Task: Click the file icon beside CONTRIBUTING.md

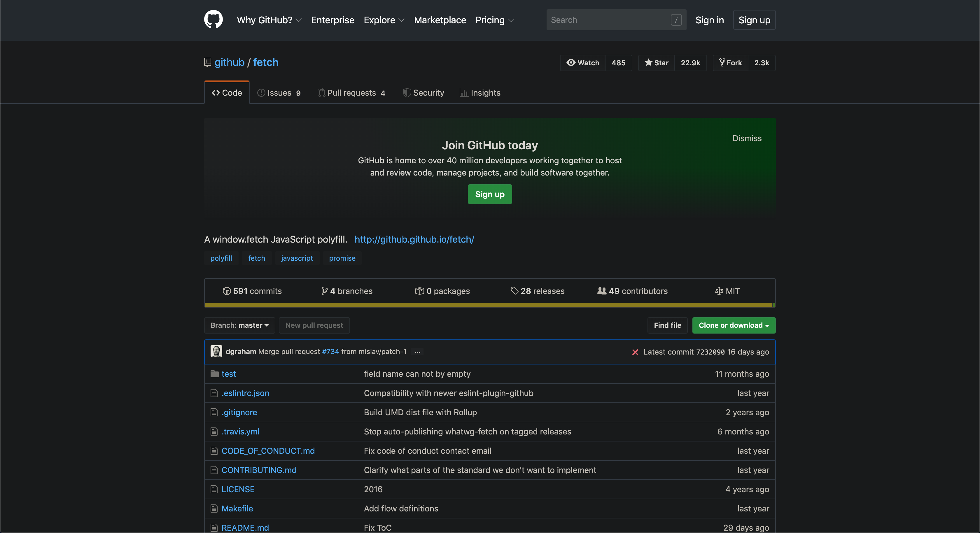Action: (214, 470)
